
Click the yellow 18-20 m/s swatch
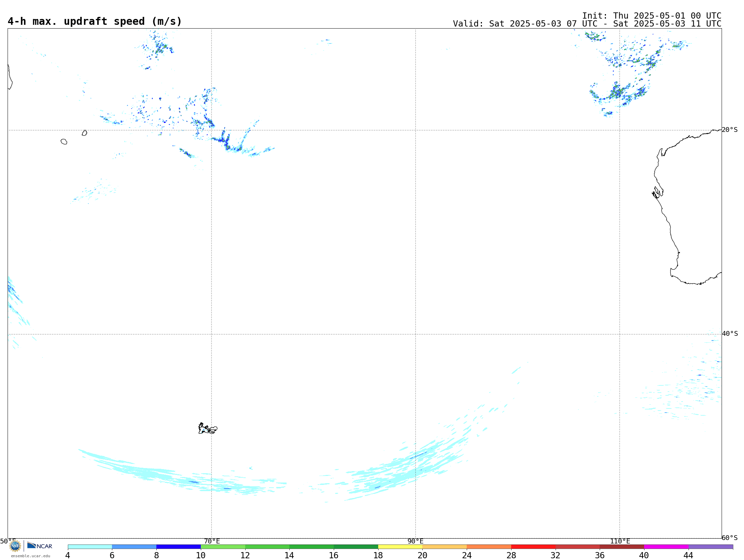pyautogui.click(x=400, y=547)
